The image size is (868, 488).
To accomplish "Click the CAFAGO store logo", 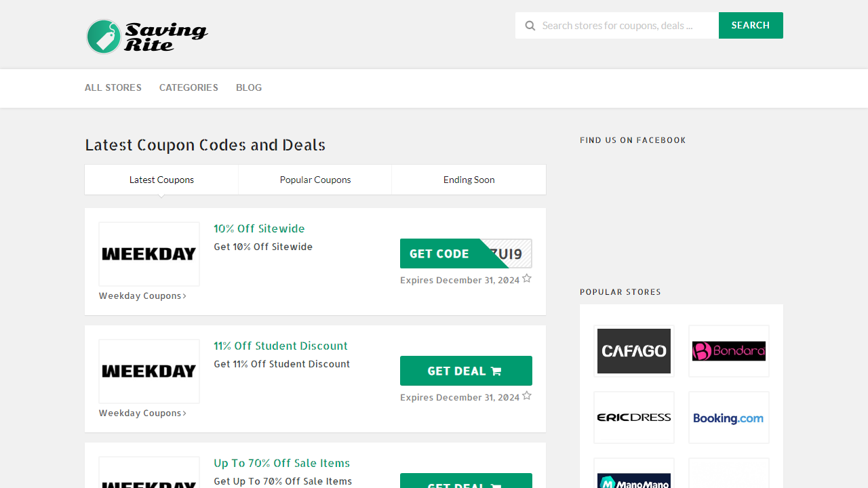I will tap(633, 350).
